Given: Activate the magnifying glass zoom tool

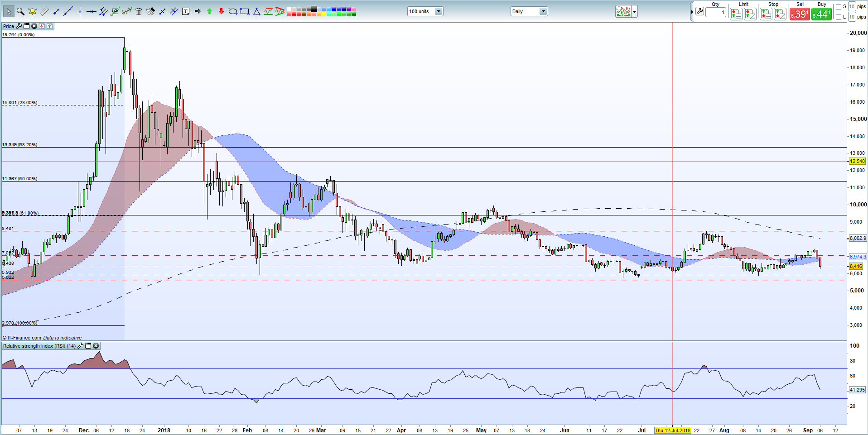Looking at the screenshot, I should pyautogui.click(x=20, y=11).
